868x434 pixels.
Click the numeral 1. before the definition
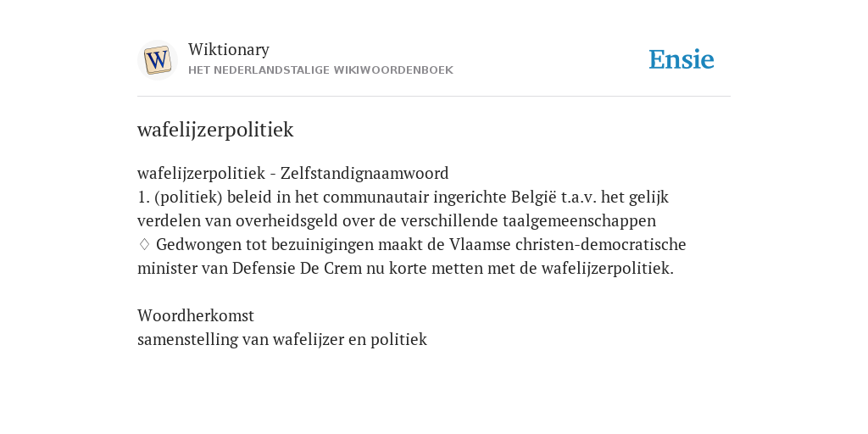tap(143, 197)
